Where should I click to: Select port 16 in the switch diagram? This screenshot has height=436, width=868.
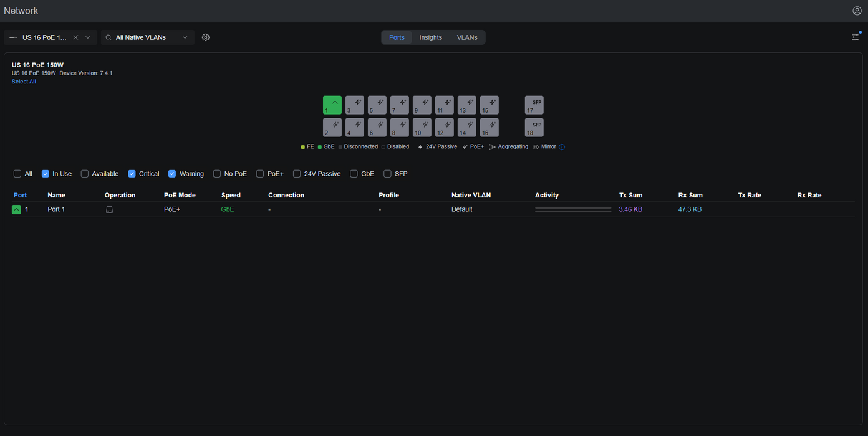click(x=489, y=128)
